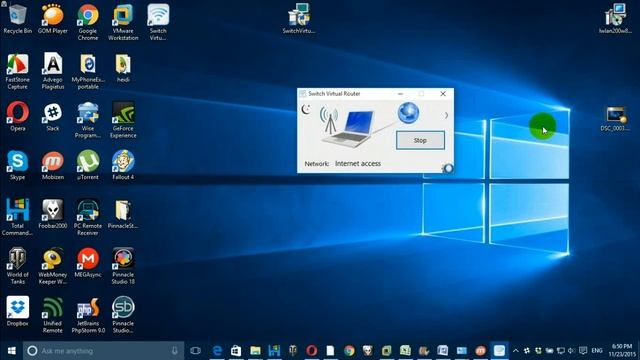Change the ENG input language
Image resolution: width=640 pixels, height=360 pixels.
pyautogui.click(x=597, y=351)
